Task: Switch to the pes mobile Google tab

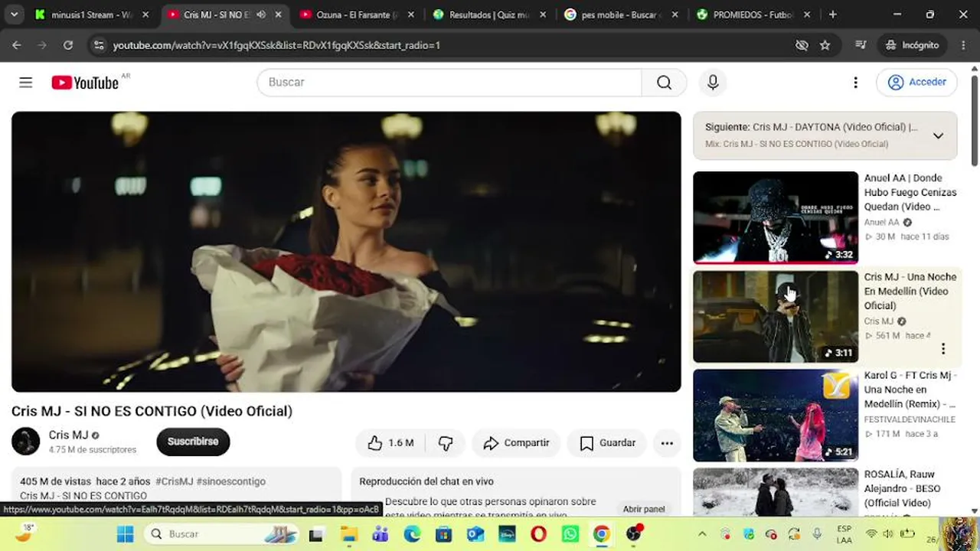Action: (622, 15)
